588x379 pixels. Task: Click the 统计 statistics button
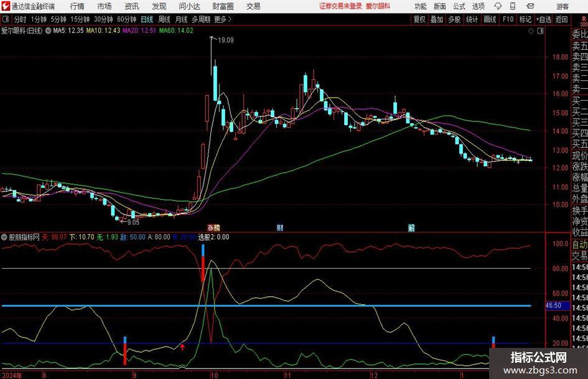(472, 19)
